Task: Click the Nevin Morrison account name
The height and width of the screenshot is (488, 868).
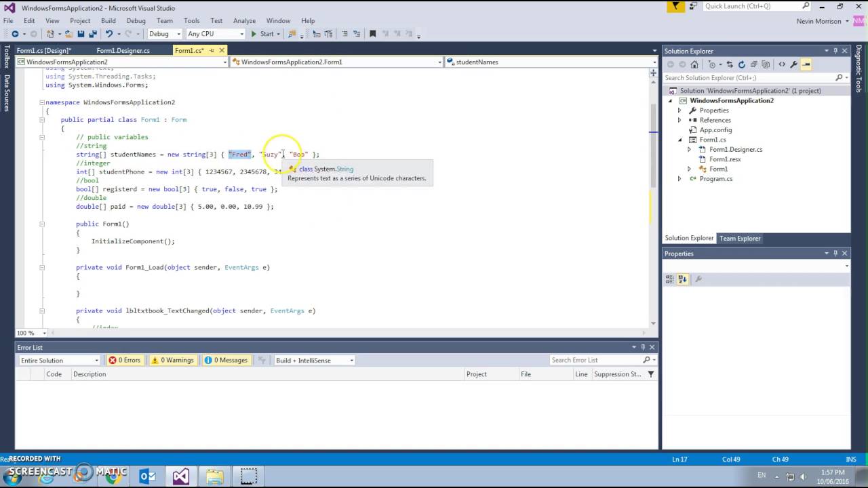Action: pyautogui.click(x=819, y=21)
